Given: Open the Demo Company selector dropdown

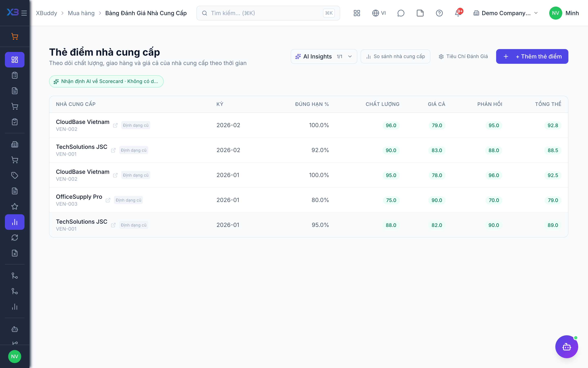Looking at the screenshot, I should tap(506, 13).
